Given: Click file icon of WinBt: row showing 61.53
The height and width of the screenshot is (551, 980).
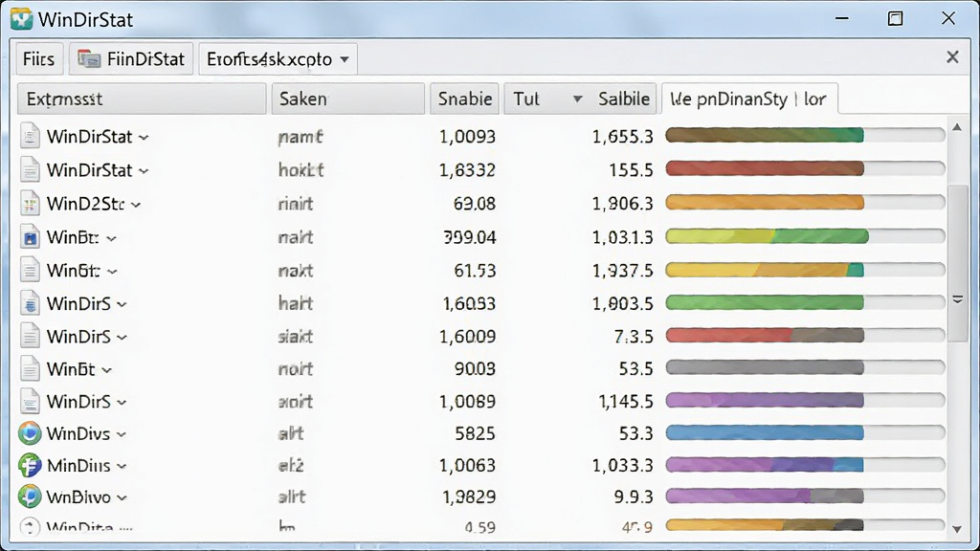Looking at the screenshot, I should coord(30,270).
